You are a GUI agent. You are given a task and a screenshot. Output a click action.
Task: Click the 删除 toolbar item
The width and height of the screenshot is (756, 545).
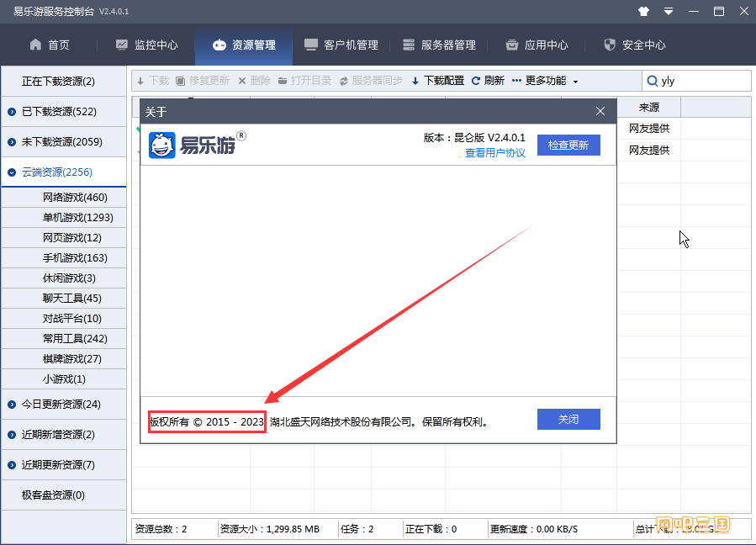coord(255,81)
